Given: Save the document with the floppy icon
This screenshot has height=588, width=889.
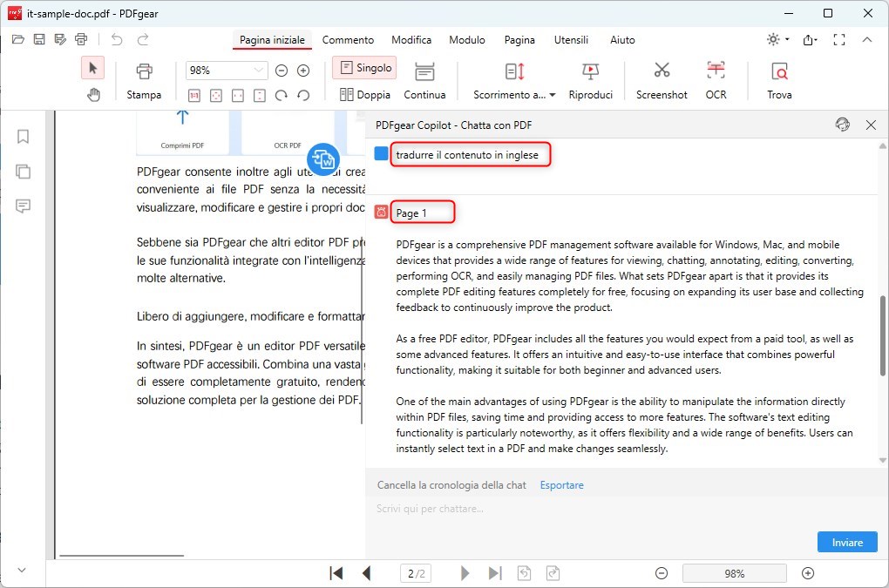Looking at the screenshot, I should click(x=39, y=39).
